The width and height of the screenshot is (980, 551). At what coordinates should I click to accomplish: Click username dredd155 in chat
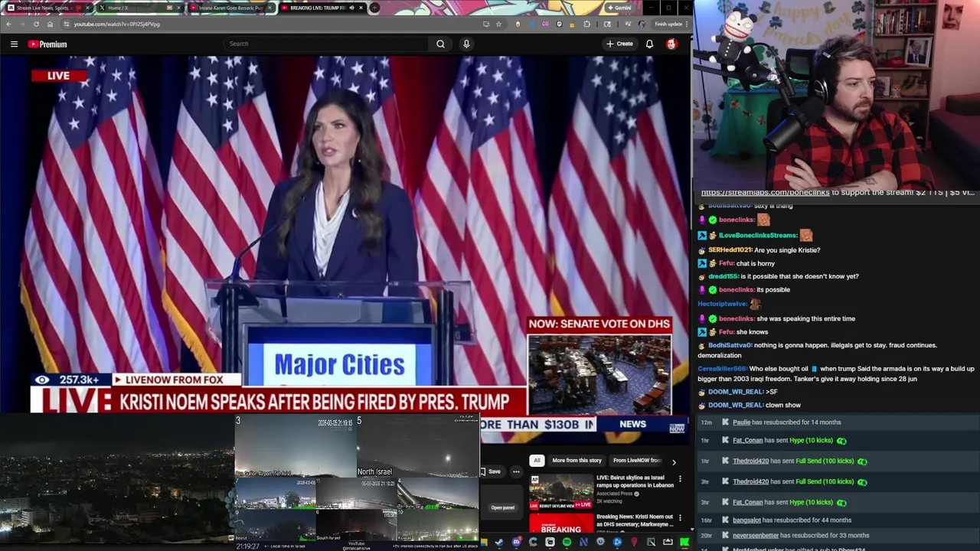(724, 276)
